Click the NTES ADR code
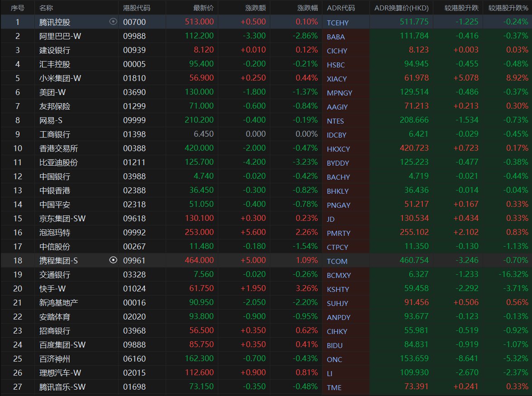Viewport: 532px width, 396px height. pyautogui.click(x=335, y=121)
